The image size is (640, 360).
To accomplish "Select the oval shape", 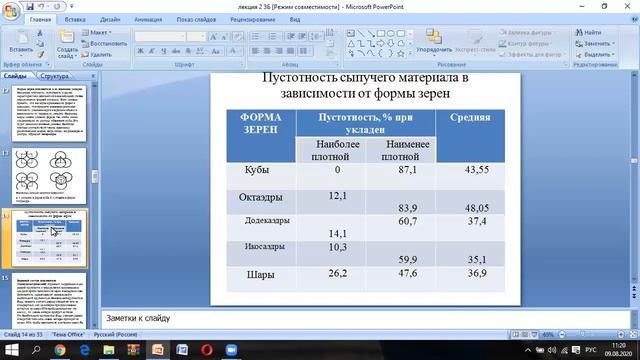I will click(x=391, y=33).
